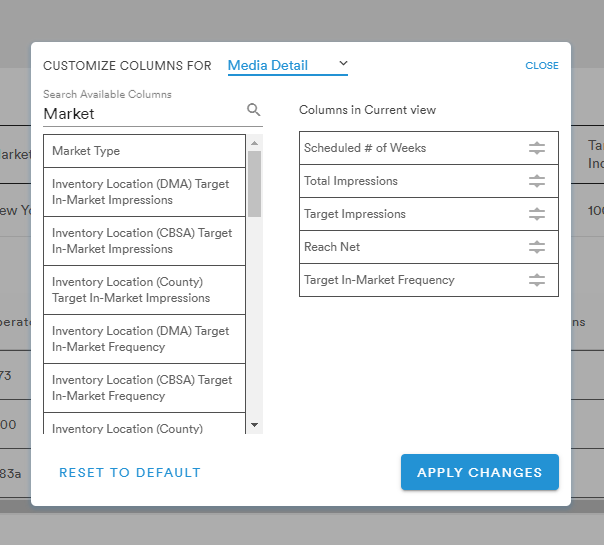Click the search magnifier icon

[253, 110]
